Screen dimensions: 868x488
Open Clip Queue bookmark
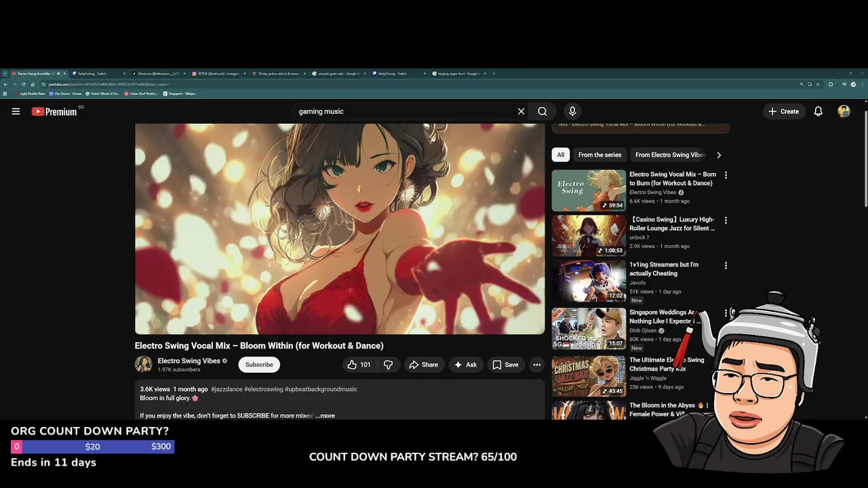click(65, 94)
